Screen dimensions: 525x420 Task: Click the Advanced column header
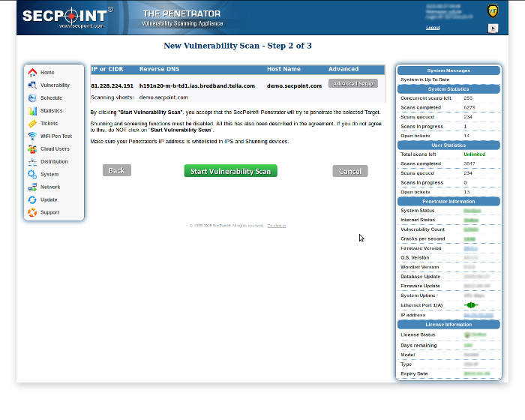(x=343, y=69)
